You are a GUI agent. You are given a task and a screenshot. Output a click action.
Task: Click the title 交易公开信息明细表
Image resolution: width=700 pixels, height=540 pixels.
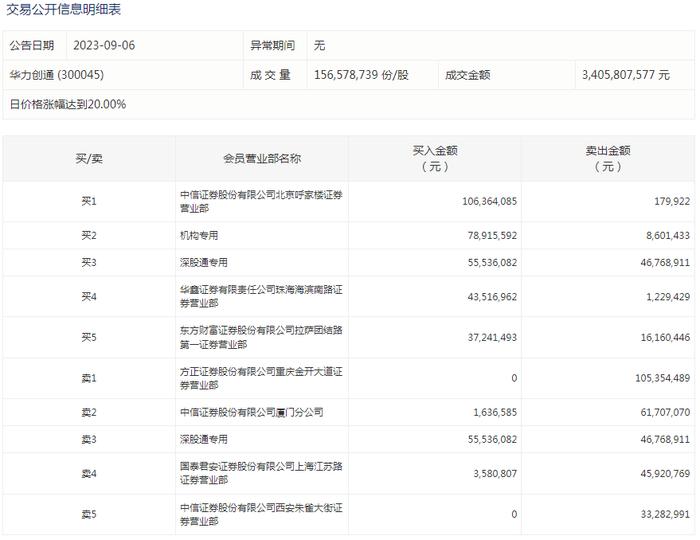pos(63,9)
